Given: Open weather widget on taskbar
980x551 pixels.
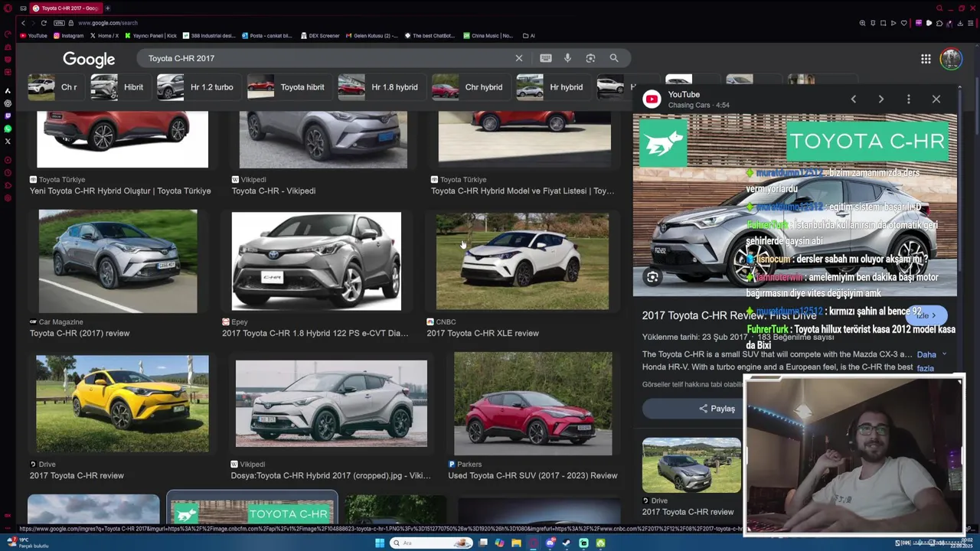Looking at the screenshot, I should point(27,543).
